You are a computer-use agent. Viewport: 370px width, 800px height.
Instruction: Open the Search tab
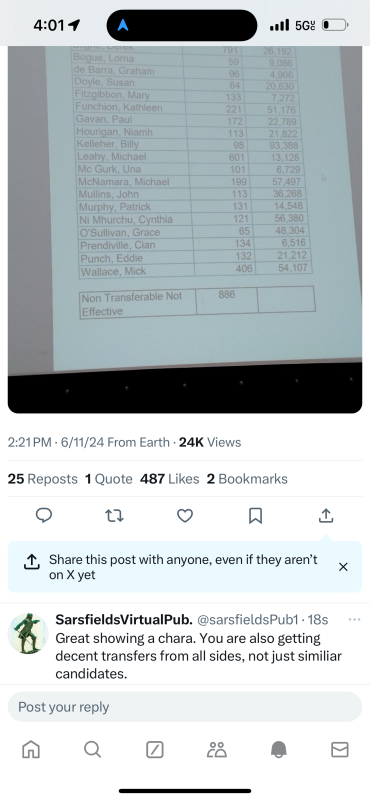click(92, 749)
